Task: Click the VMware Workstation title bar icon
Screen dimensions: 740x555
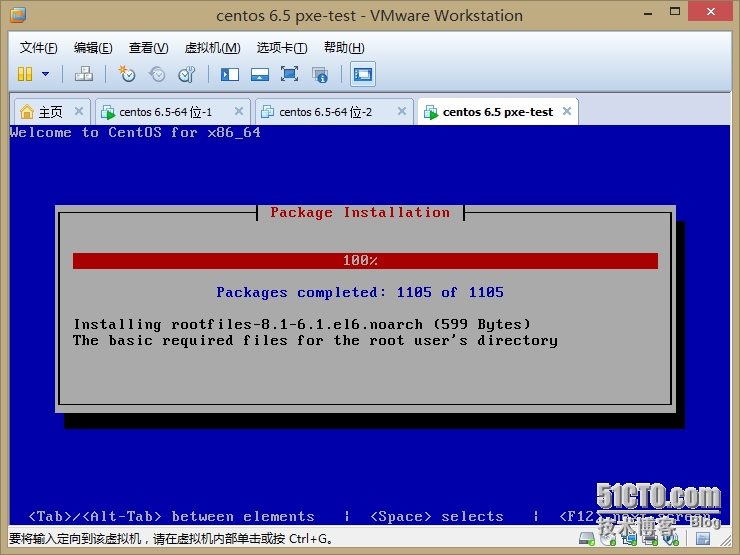Action: coord(18,15)
